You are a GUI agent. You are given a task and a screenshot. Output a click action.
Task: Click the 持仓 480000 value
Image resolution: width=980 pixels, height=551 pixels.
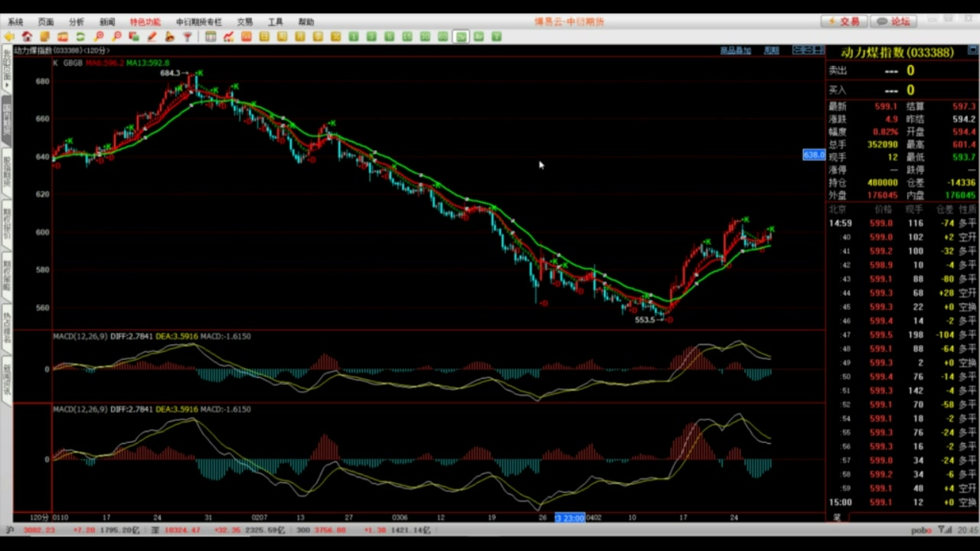(x=883, y=183)
